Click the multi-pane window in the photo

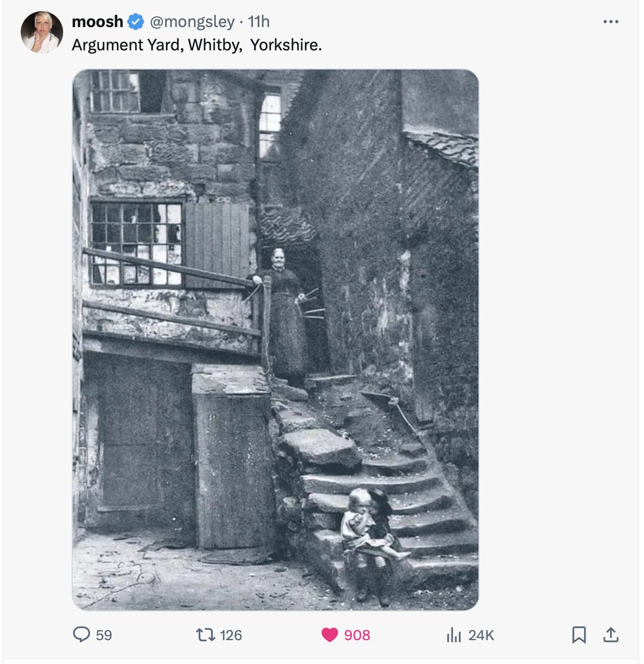[x=136, y=243]
